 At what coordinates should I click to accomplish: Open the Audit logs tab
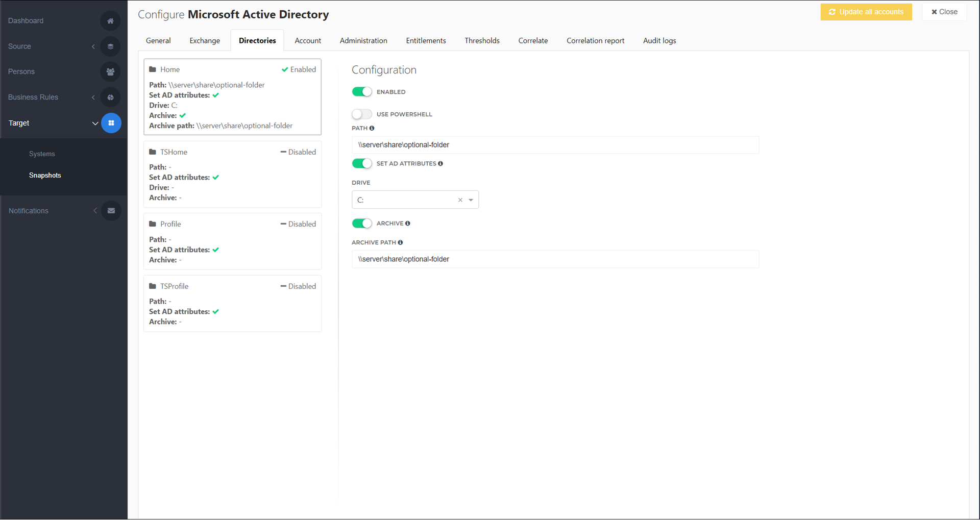pos(659,41)
